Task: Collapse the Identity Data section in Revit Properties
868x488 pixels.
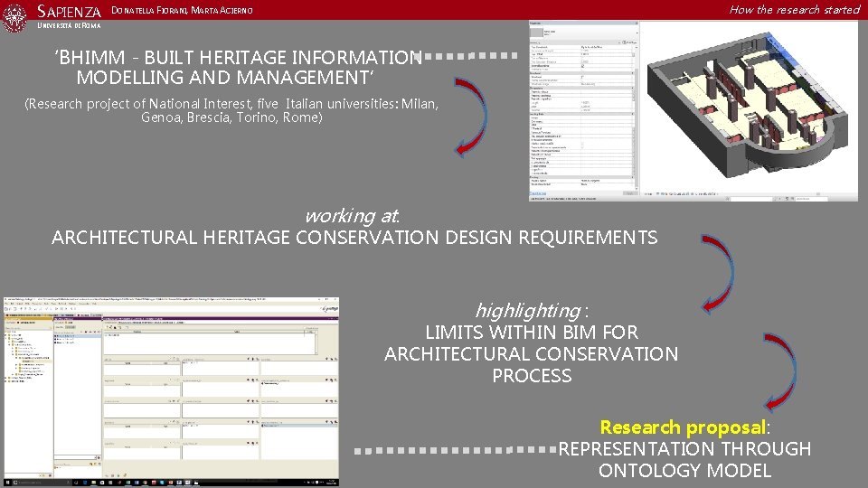Action: coord(633,114)
